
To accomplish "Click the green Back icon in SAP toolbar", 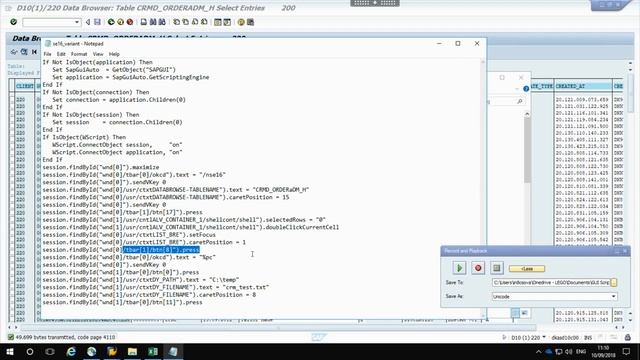I will coord(111,22).
